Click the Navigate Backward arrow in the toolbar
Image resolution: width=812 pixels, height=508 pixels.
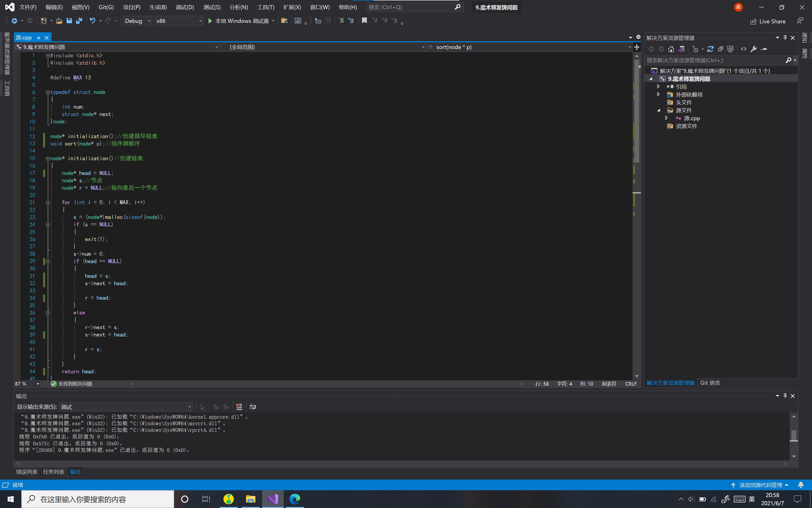[x=14, y=21]
